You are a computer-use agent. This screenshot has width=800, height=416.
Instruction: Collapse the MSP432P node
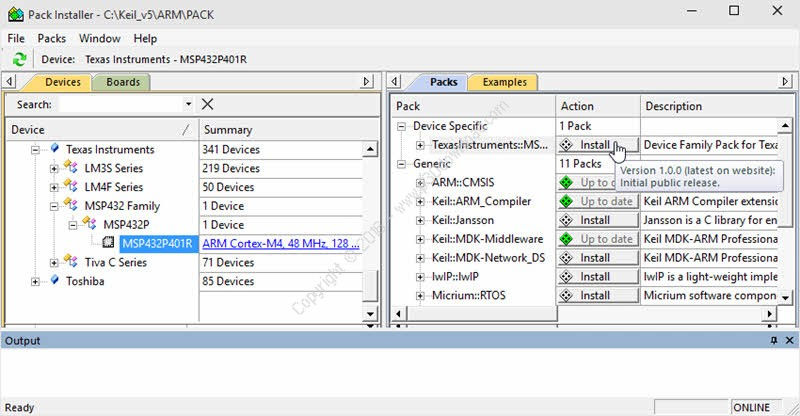(73, 225)
